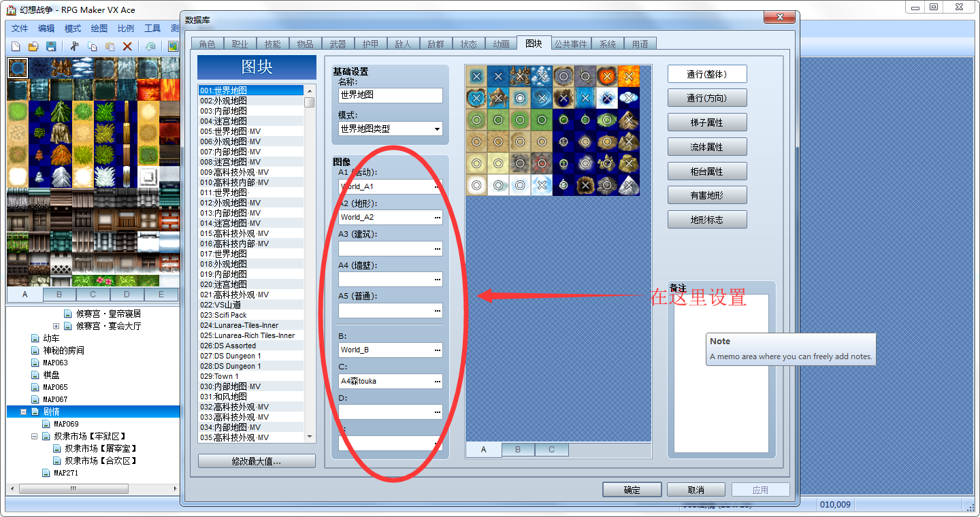Viewport: 980px width, 517px height.
Task: Click the tileset list scroll-down arrow
Action: [310, 437]
